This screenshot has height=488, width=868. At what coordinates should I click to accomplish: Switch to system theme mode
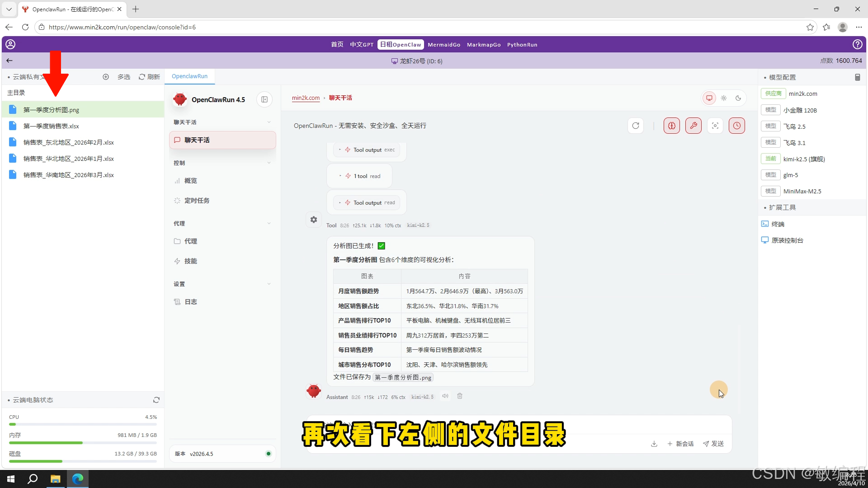[x=709, y=98]
